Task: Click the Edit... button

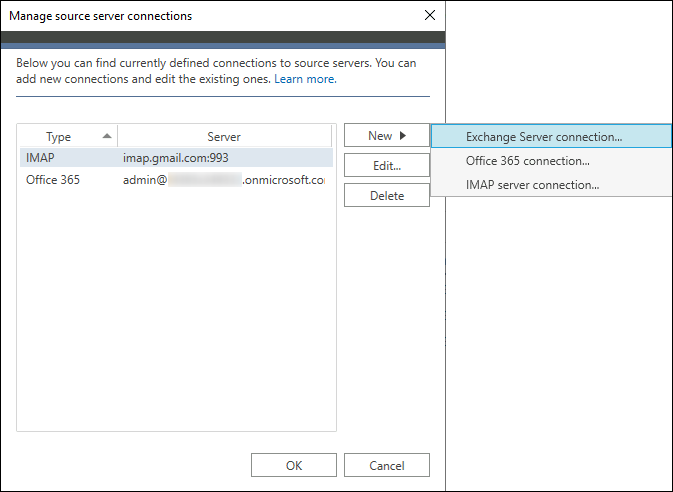Action: 387,165
